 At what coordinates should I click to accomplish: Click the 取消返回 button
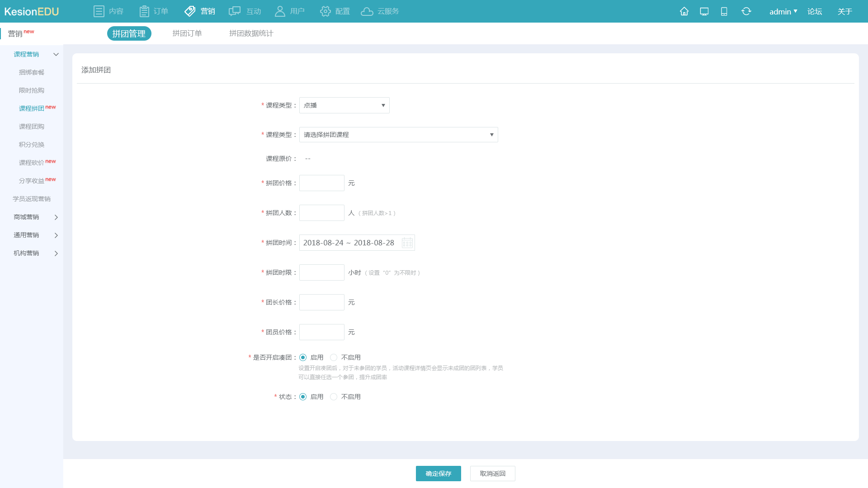pyautogui.click(x=492, y=474)
